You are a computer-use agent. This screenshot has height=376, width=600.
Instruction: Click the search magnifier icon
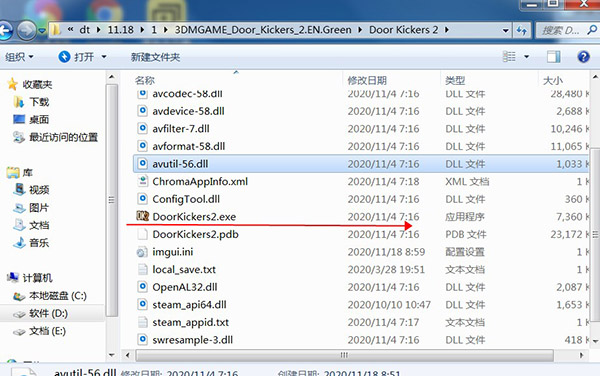click(x=592, y=30)
